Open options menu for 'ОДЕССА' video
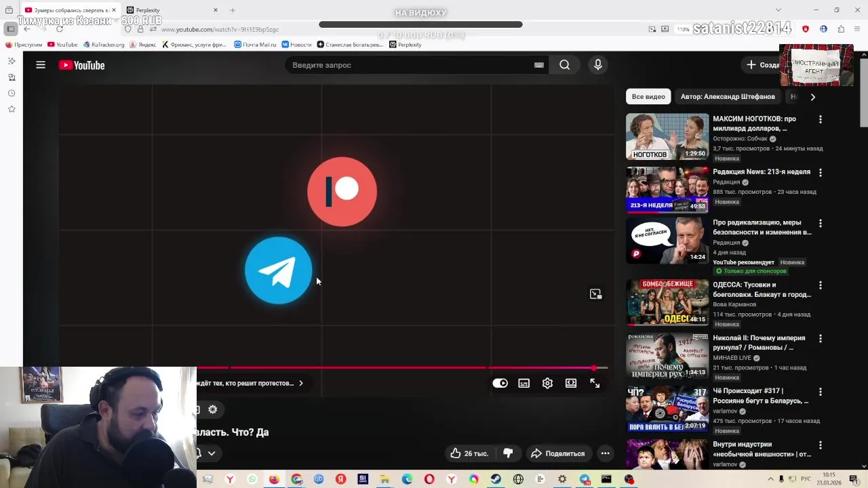The width and height of the screenshot is (868, 488). (x=820, y=285)
